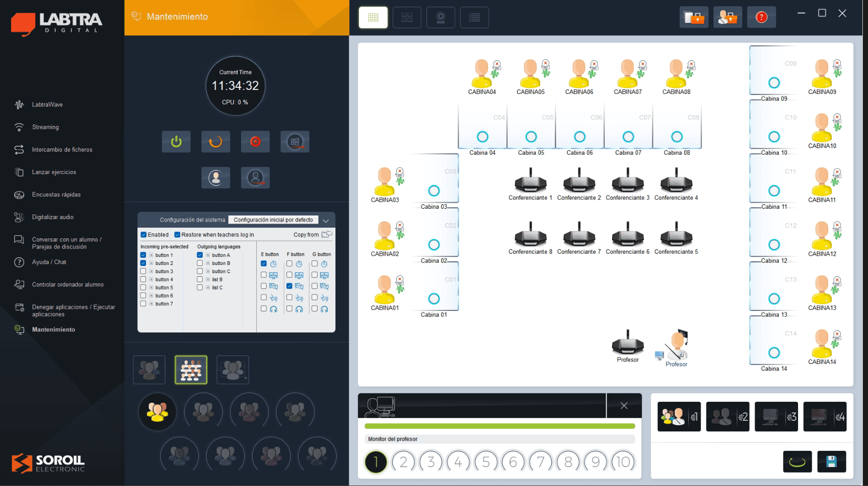Click the green power-on button

pyautogui.click(x=176, y=141)
